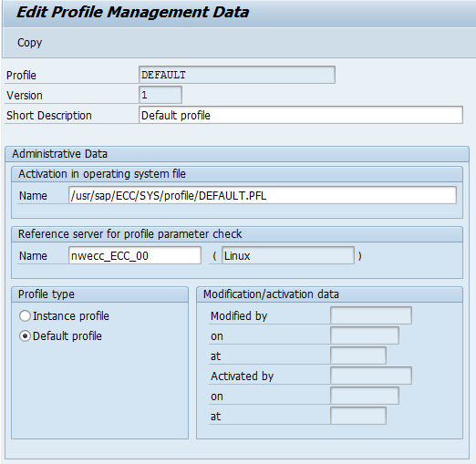Select the Default profile radio button

tap(25, 336)
